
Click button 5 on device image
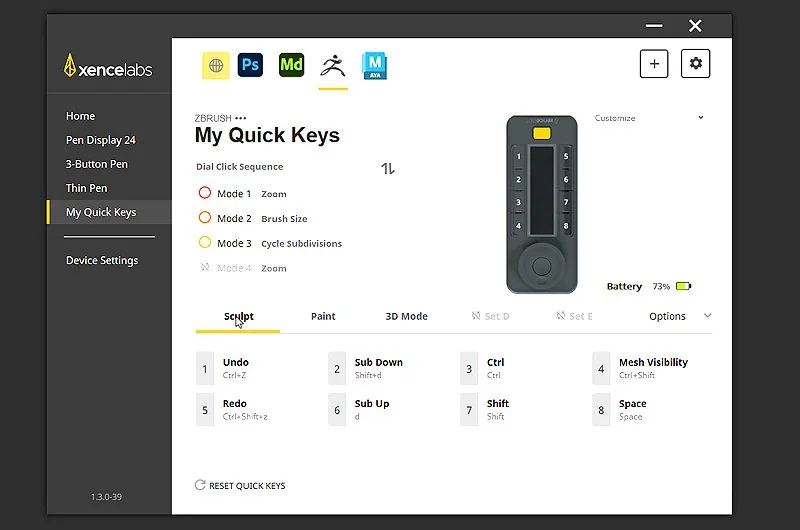pos(565,157)
